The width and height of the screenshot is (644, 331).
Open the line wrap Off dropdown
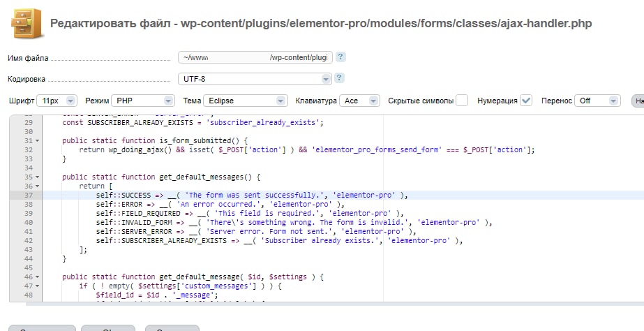pyautogui.click(x=597, y=101)
